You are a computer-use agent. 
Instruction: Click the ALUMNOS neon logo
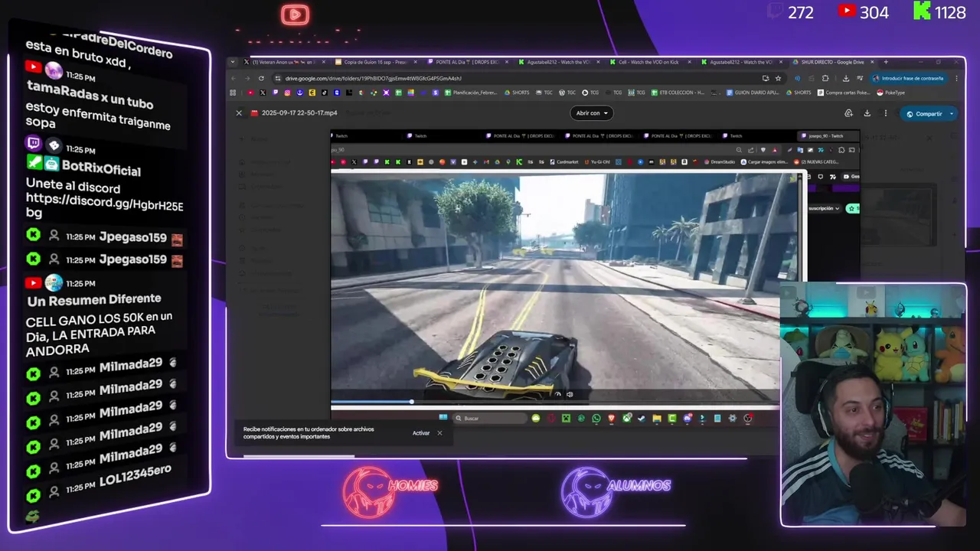pos(615,492)
